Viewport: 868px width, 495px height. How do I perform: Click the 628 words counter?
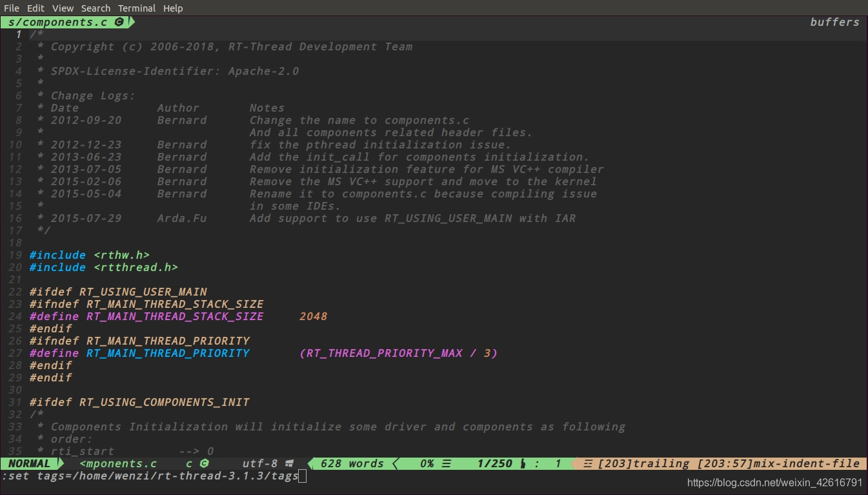[x=352, y=463]
